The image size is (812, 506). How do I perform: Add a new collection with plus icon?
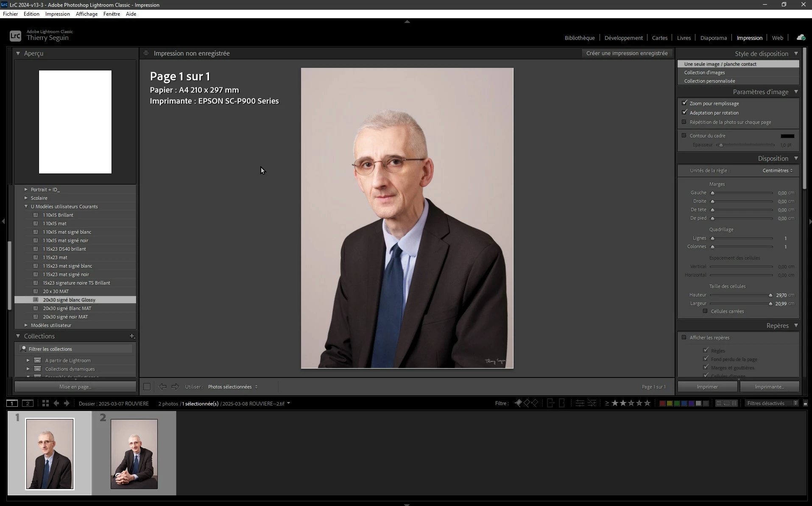pyautogui.click(x=132, y=336)
